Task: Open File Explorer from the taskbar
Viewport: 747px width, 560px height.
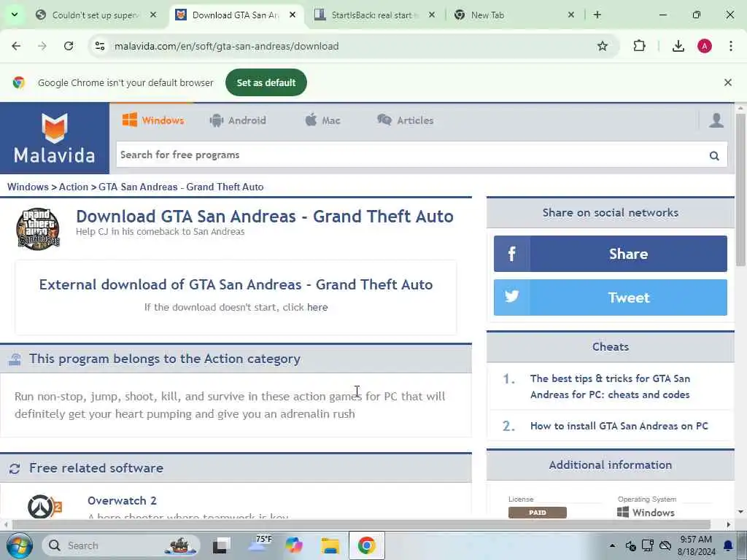Action: pos(330,545)
